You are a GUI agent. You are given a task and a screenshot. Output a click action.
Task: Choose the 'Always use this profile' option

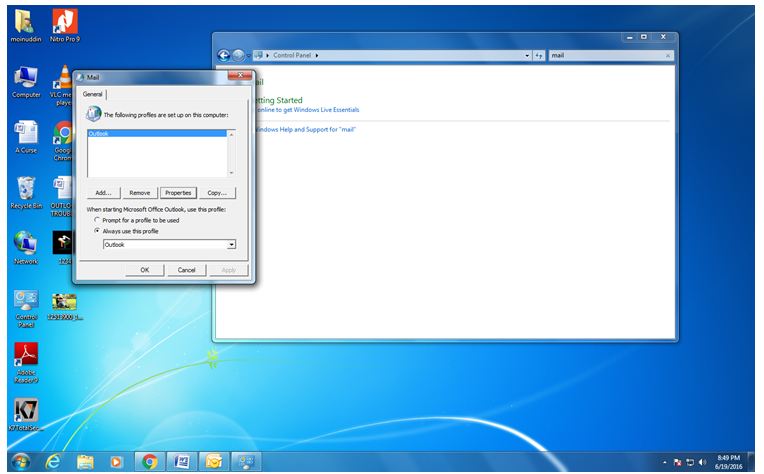pos(97,231)
